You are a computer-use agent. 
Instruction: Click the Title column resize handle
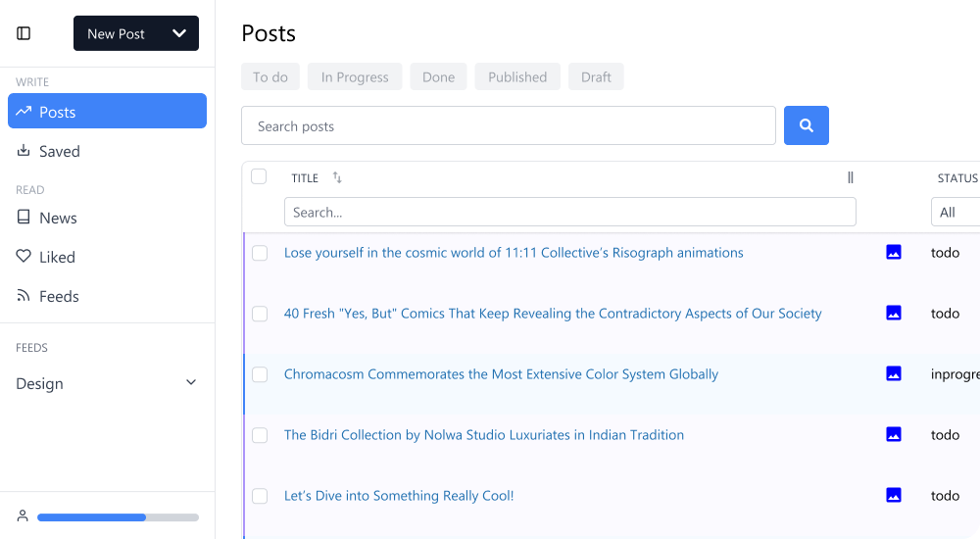[x=850, y=177]
